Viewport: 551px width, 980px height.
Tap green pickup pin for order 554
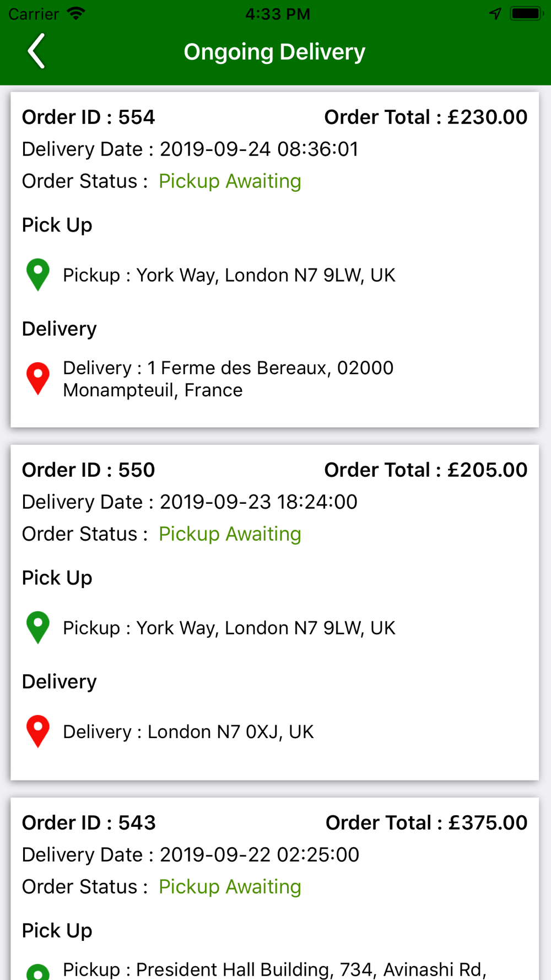tap(38, 274)
